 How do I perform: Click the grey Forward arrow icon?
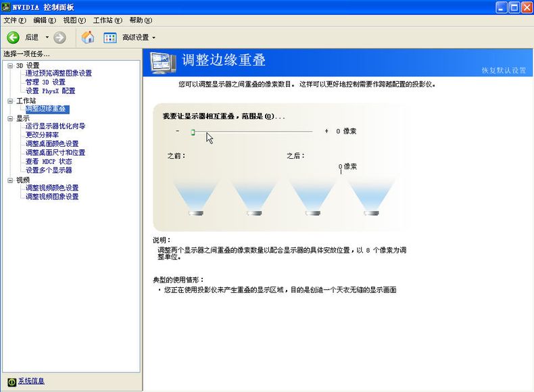pos(59,37)
